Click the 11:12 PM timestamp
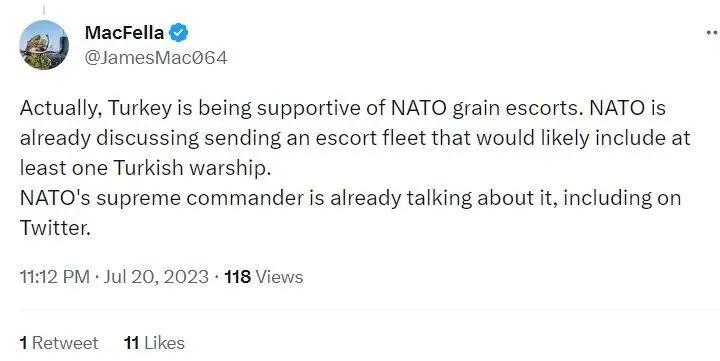The width and height of the screenshot is (720, 361). pos(55,277)
